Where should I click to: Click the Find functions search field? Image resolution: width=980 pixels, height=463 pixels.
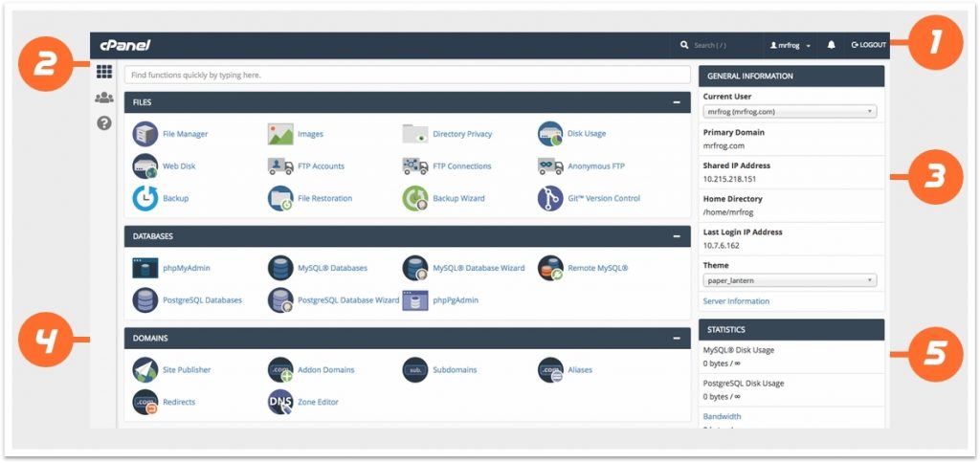click(407, 75)
